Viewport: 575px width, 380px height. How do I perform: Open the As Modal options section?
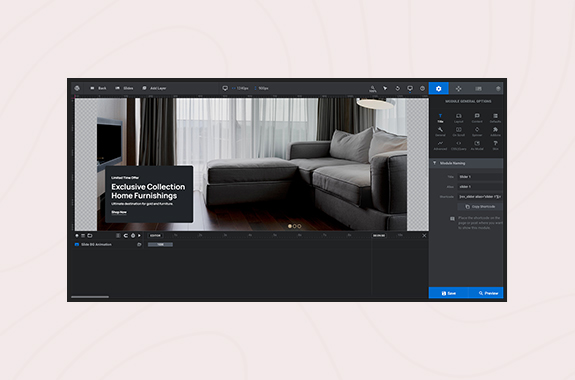[x=477, y=146]
